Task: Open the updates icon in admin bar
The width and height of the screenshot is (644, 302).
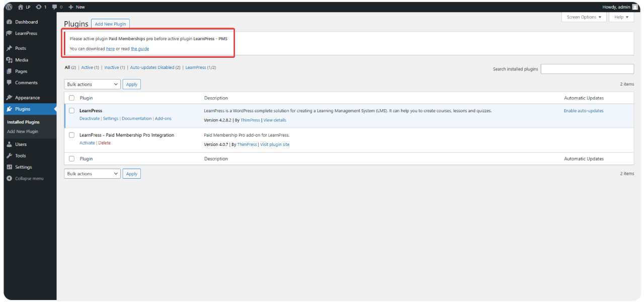Action: click(x=39, y=7)
